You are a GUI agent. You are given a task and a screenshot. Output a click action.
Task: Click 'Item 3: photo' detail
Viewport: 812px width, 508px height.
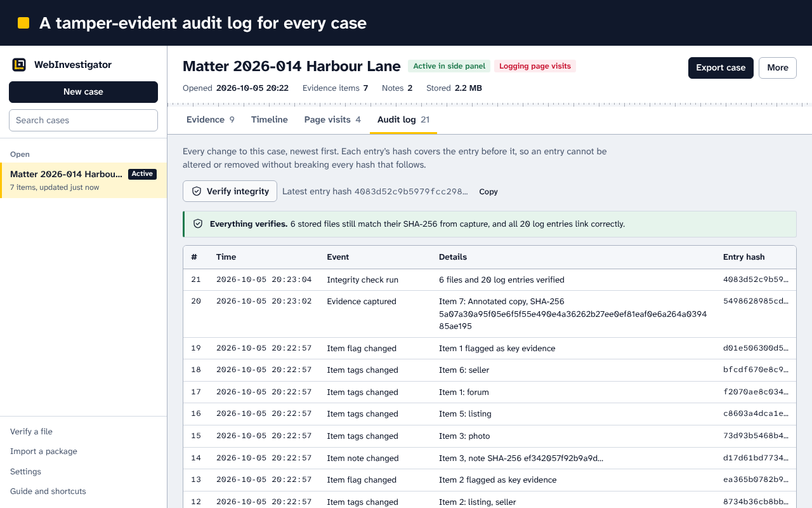tap(464, 436)
